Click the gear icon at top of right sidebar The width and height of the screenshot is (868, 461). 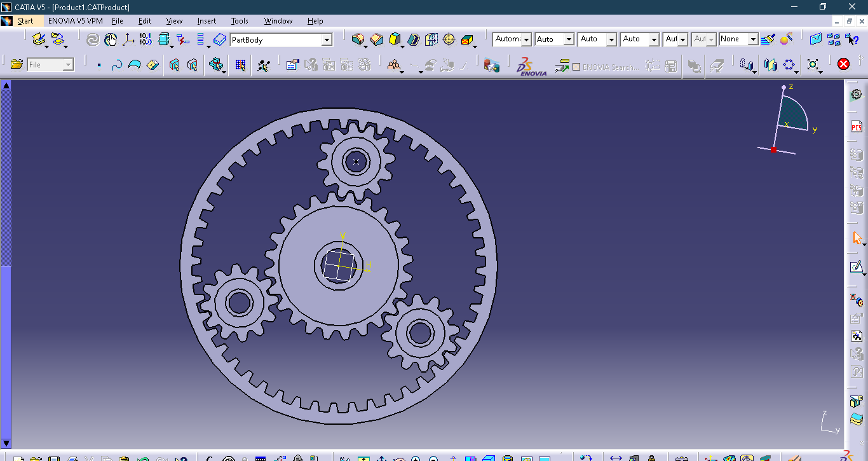pyautogui.click(x=856, y=93)
